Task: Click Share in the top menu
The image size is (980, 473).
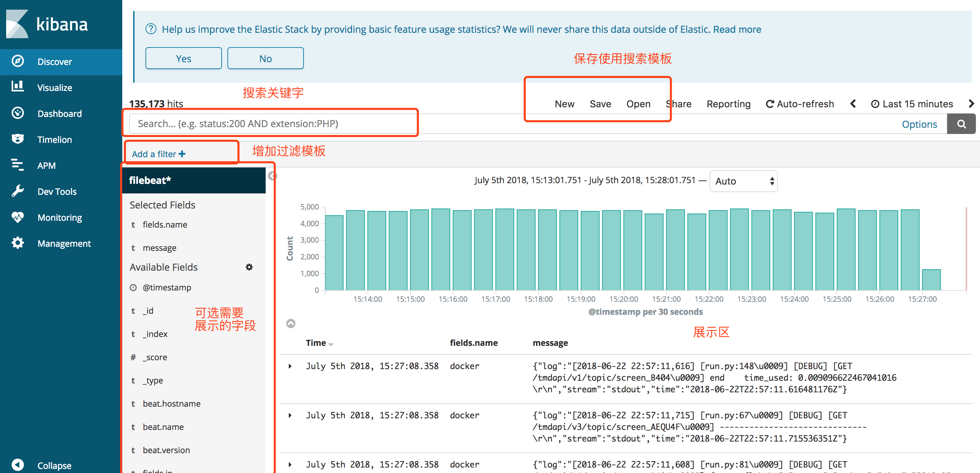Action: (679, 104)
